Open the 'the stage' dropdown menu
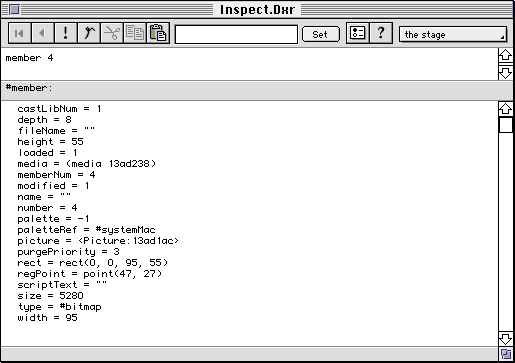Screen dimensions: 515x363 click(453, 34)
